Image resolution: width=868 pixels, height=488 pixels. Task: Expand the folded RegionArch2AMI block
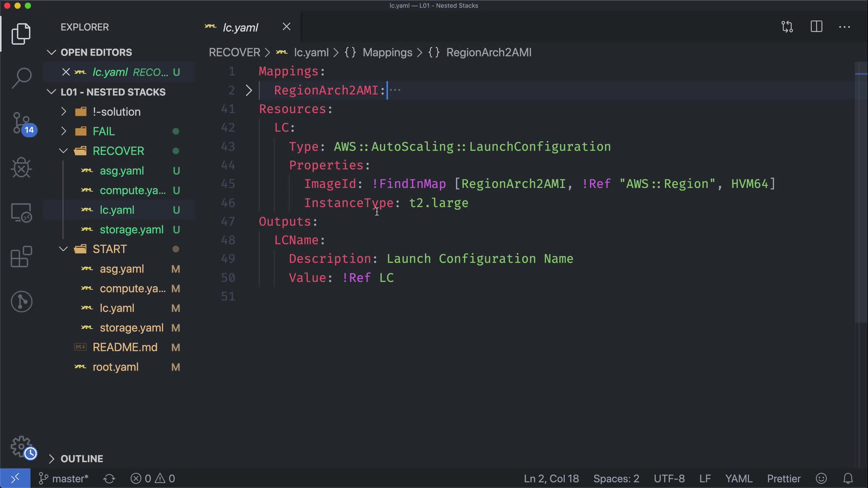click(249, 90)
